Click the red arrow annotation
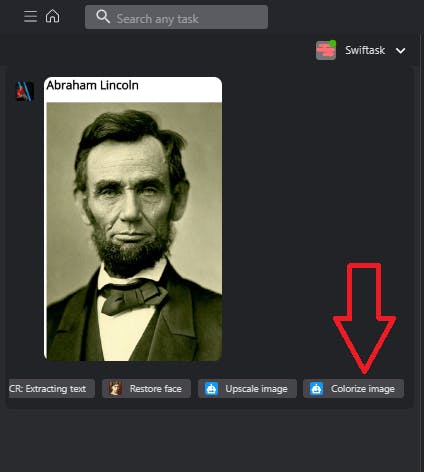 coord(364,318)
